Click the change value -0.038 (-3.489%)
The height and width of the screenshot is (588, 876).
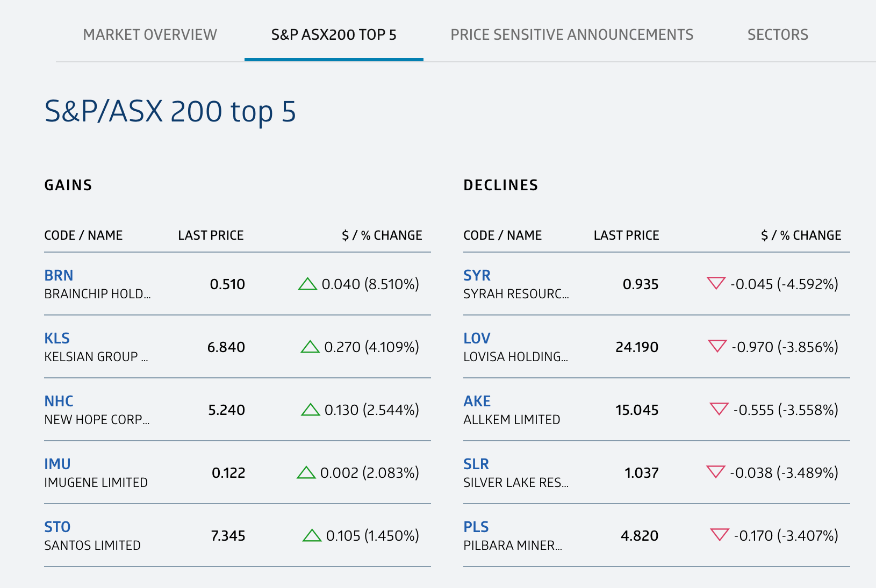point(784,473)
